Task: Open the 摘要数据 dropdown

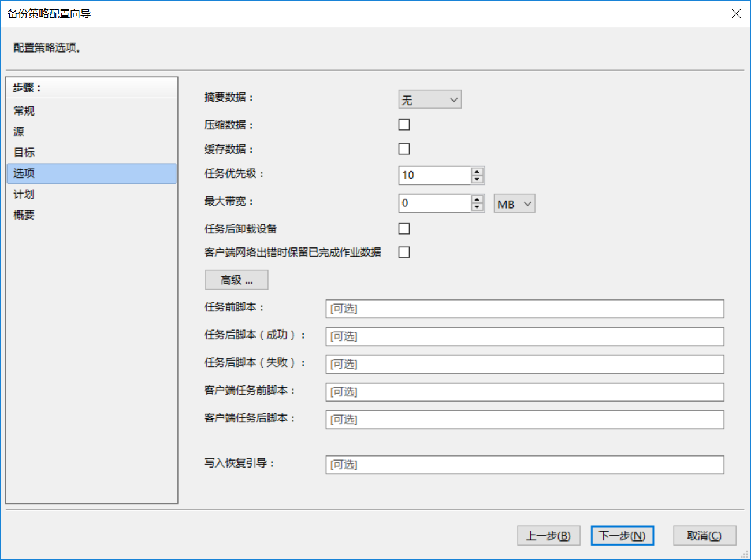Action: (x=430, y=99)
